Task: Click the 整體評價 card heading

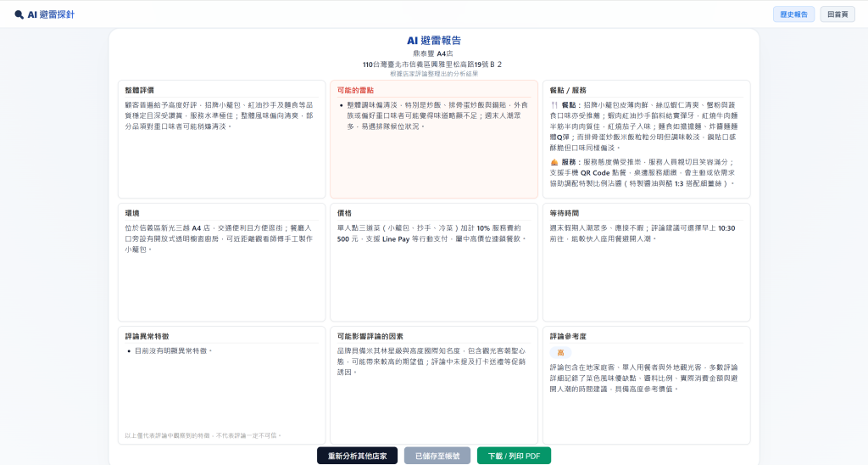Action: point(140,90)
